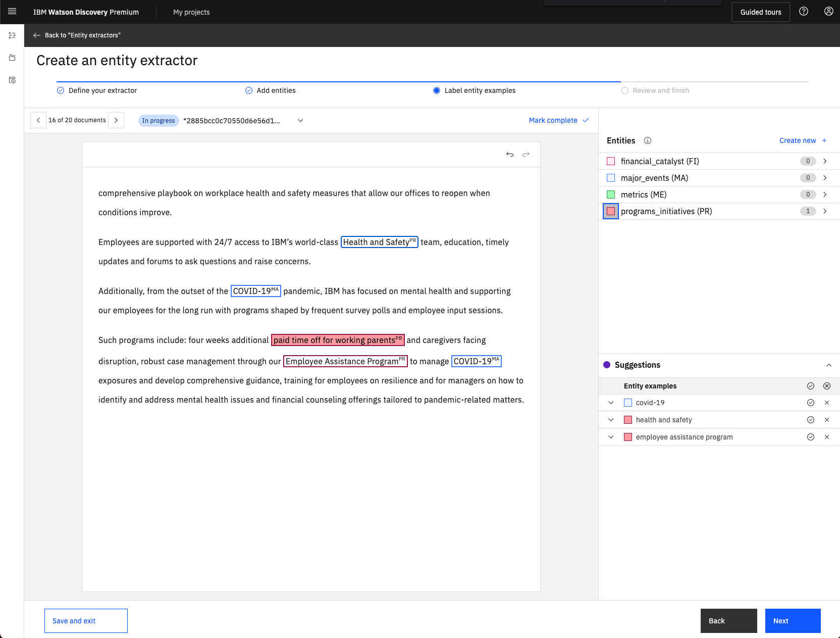Click the Entities info icon

pyautogui.click(x=648, y=140)
